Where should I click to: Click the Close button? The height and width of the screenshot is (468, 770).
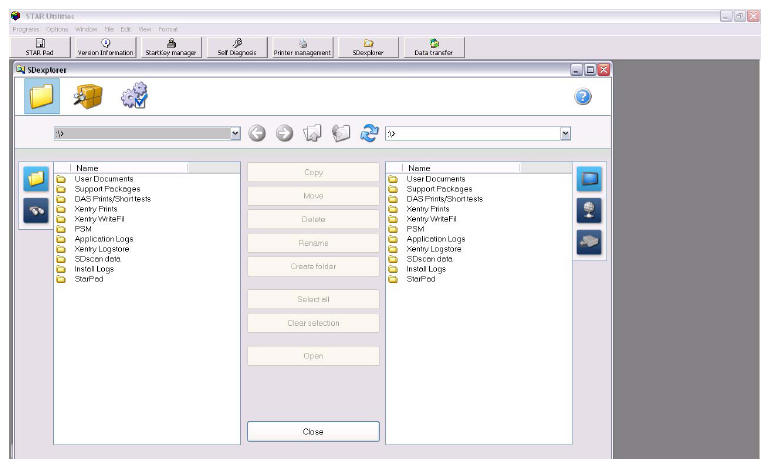[313, 431]
